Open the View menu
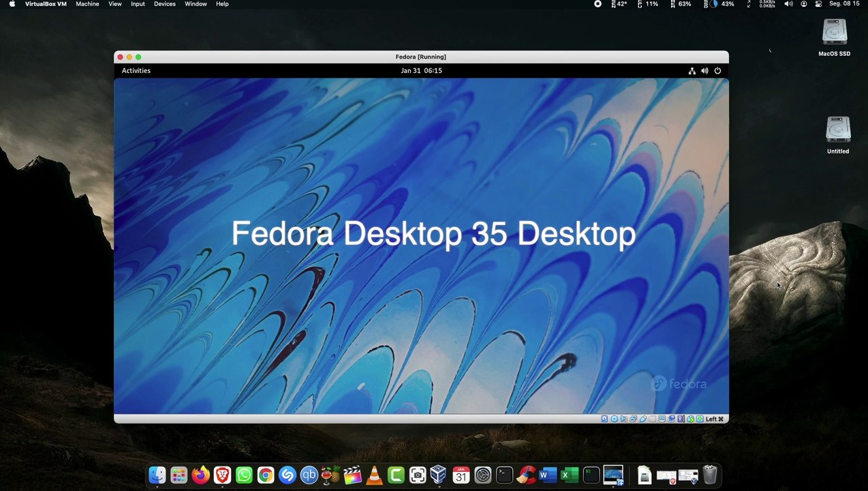Viewport: 868px width, 491px height. [x=114, y=4]
